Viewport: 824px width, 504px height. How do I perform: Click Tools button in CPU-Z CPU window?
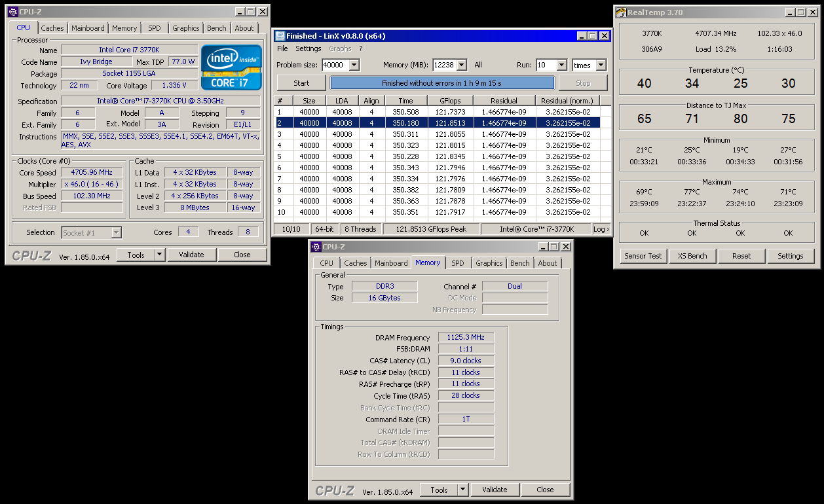click(x=136, y=255)
